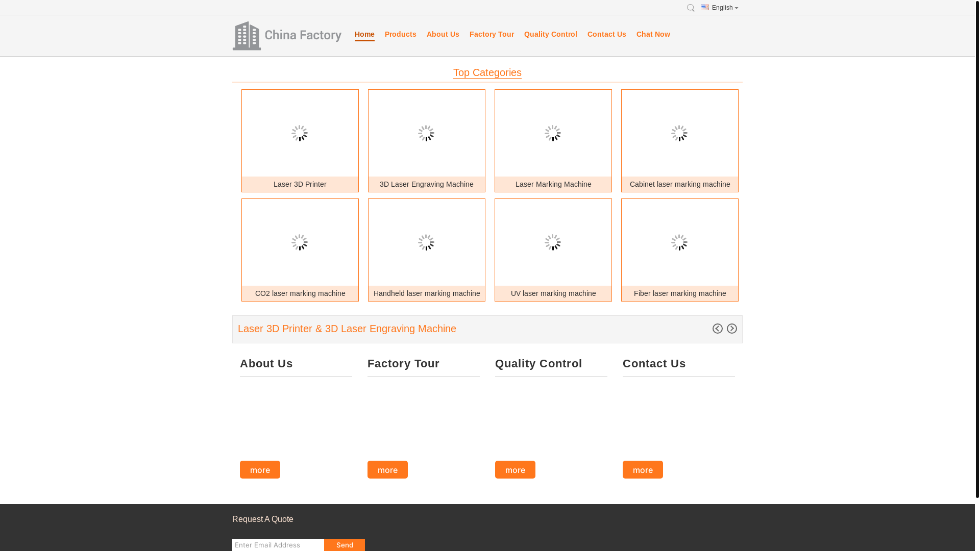Navigate to Factory Tour in navbar
This screenshot has height=551, width=980.
pyautogui.click(x=492, y=34)
